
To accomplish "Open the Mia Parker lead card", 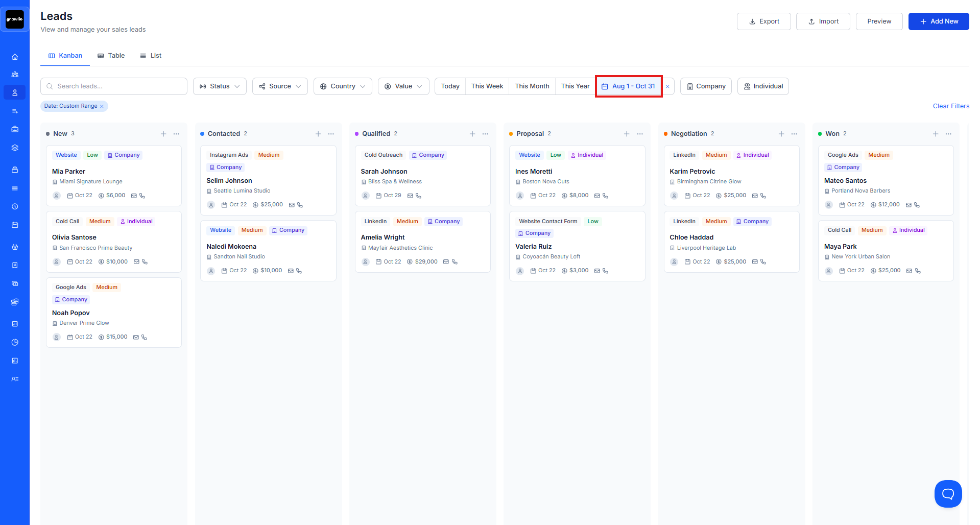I will point(114,176).
